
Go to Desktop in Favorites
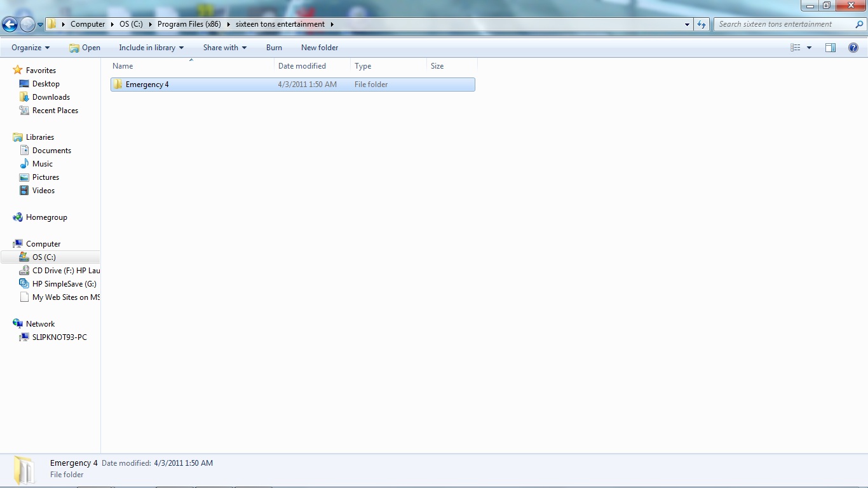pyautogui.click(x=46, y=84)
